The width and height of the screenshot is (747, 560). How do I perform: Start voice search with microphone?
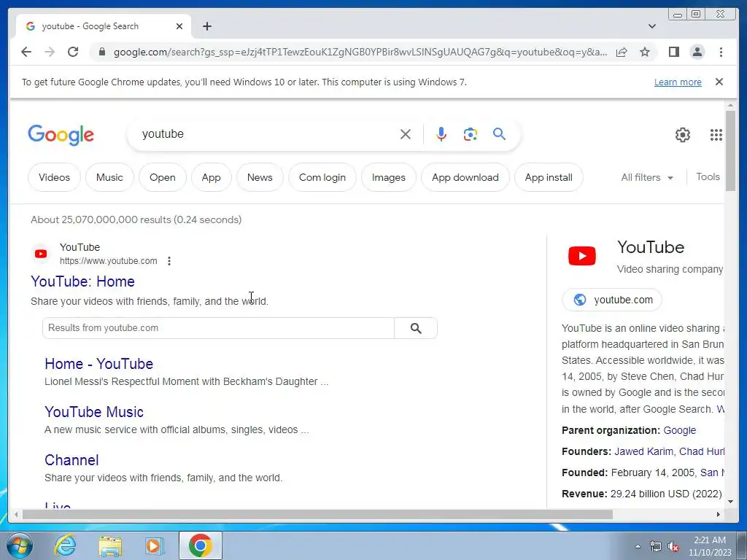tap(441, 134)
